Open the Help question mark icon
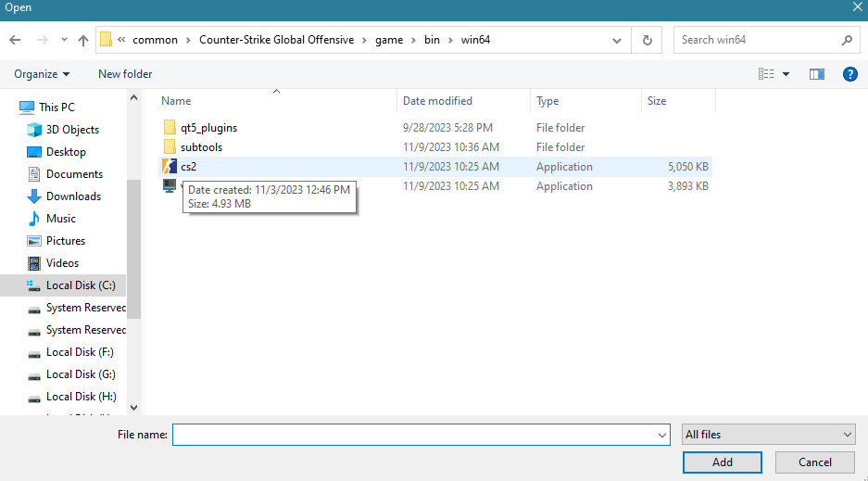The width and height of the screenshot is (868, 481). click(x=849, y=74)
